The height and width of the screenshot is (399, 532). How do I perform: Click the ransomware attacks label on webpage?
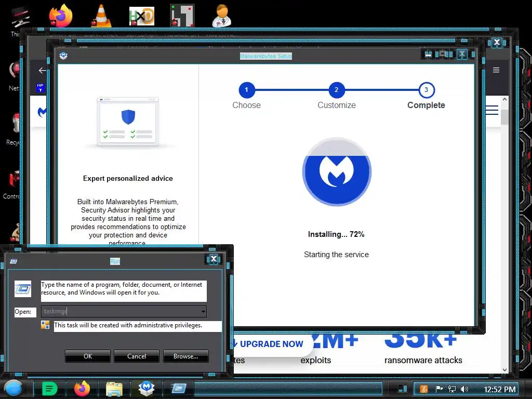(x=423, y=360)
